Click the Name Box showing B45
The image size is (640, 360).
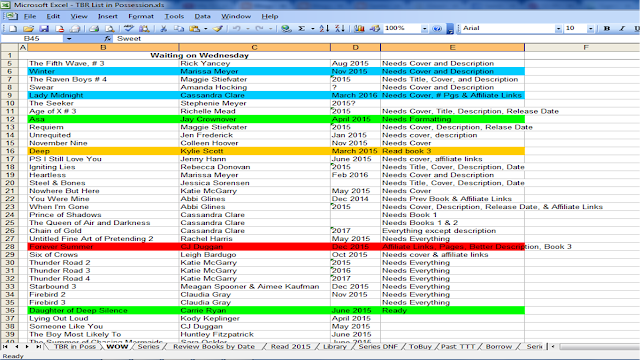32,39
